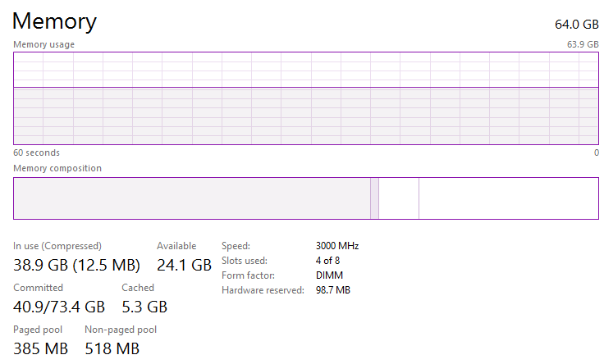604x364 pixels.
Task: Click the 3000 MHz speed value
Action: (336, 246)
